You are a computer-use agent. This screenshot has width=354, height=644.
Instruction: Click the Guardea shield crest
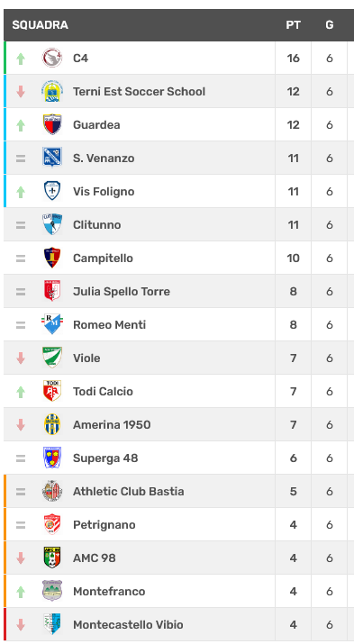click(x=52, y=124)
